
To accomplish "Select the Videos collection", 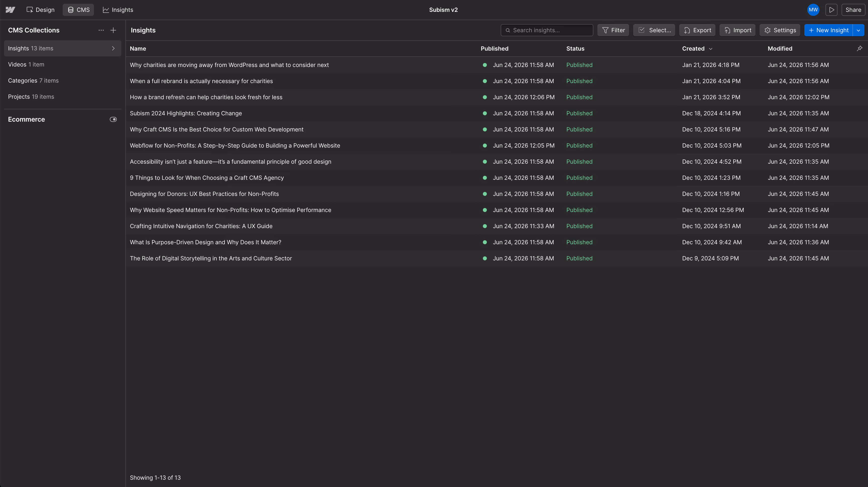I will [62, 64].
